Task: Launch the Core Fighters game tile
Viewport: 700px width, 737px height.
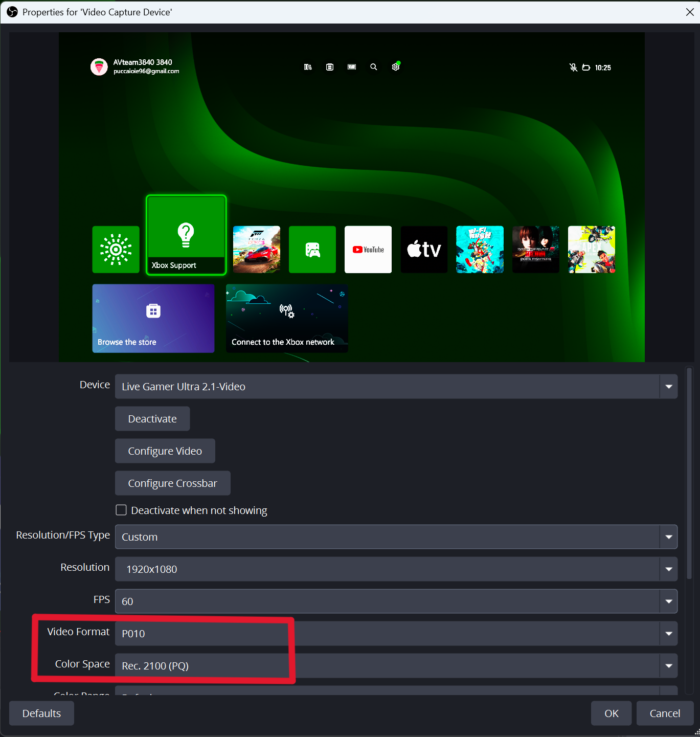Action: (536, 250)
